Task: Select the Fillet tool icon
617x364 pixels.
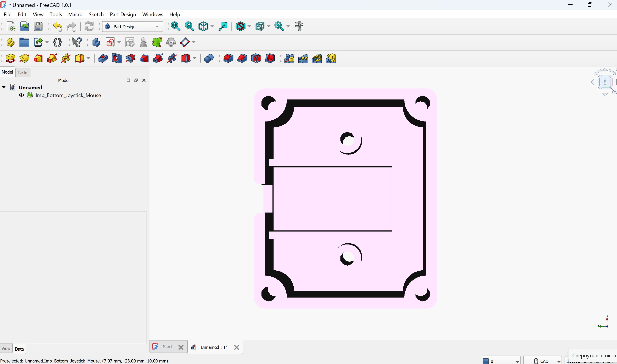Action: click(228, 59)
